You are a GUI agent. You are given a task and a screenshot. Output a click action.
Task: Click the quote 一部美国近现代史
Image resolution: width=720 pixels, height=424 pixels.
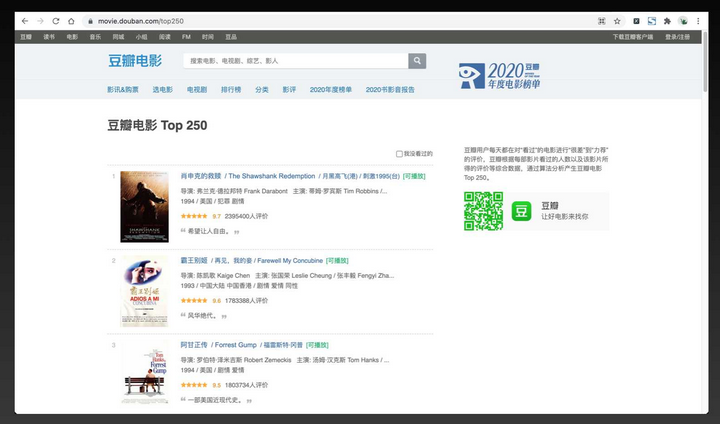coord(214,400)
